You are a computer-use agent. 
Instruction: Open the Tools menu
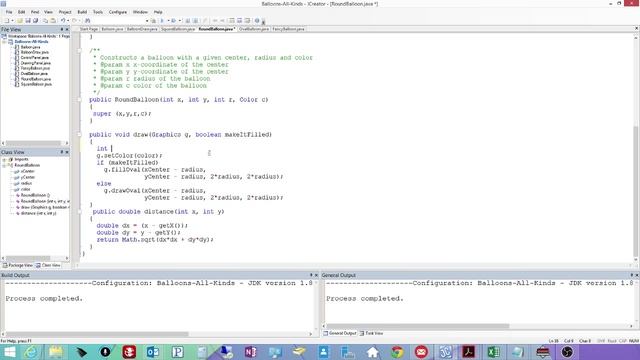tap(98, 12)
